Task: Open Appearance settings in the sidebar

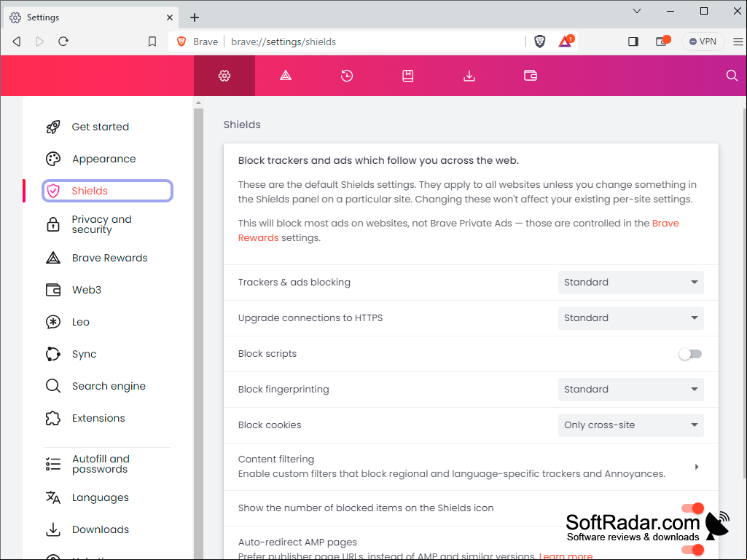Action: tap(107, 159)
